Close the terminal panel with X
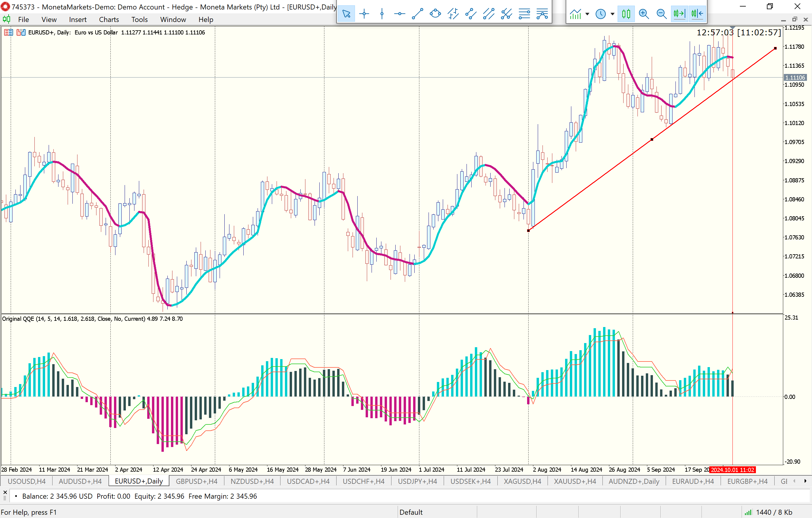Image resolution: width=812 pixels, height=518 pixels. point(5,492)
